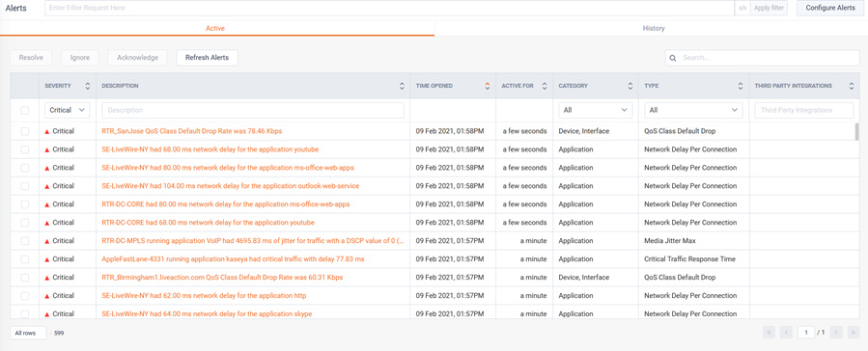Click the Apply filter button
The height and width of the screenshot is (351, 868).
click(x=769, y=9)
